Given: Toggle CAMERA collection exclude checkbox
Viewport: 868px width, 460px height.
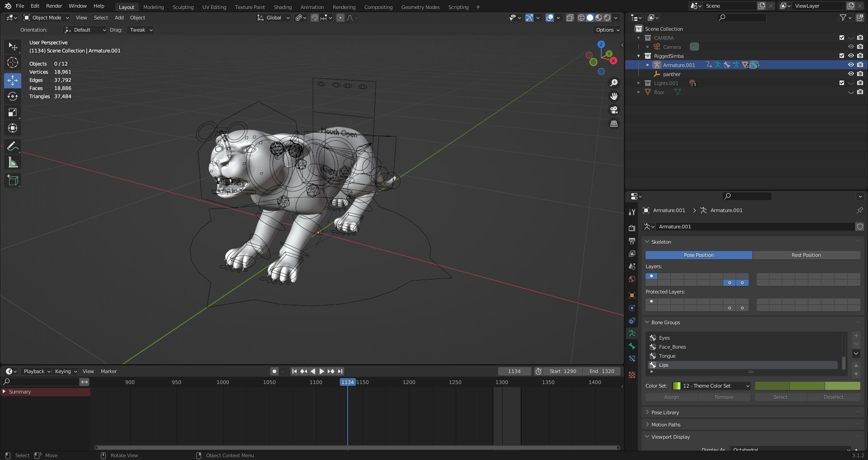Looking at the screenshot, I should pyautogui.click(x=842, y=38).
